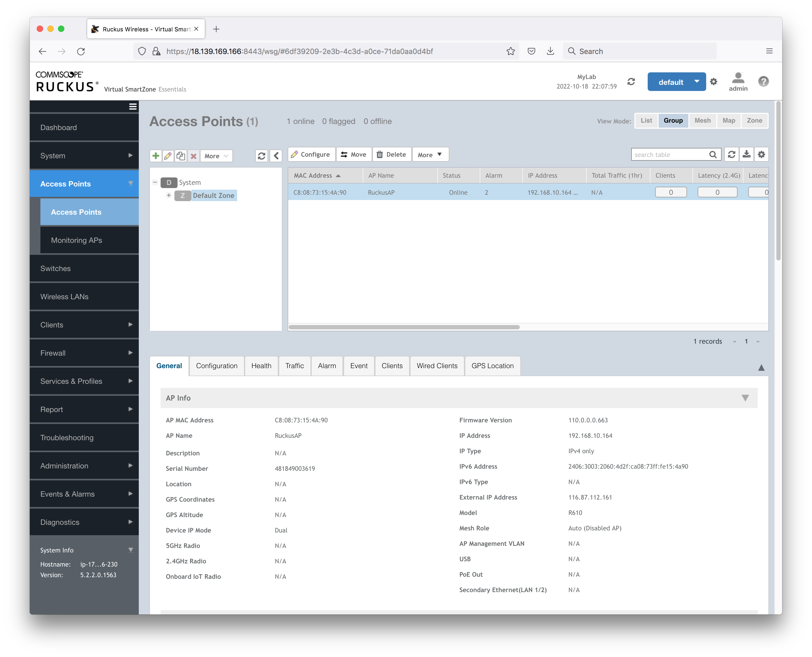812x657 pixels.
Task: Open a new browser tab
Action: 216,29
